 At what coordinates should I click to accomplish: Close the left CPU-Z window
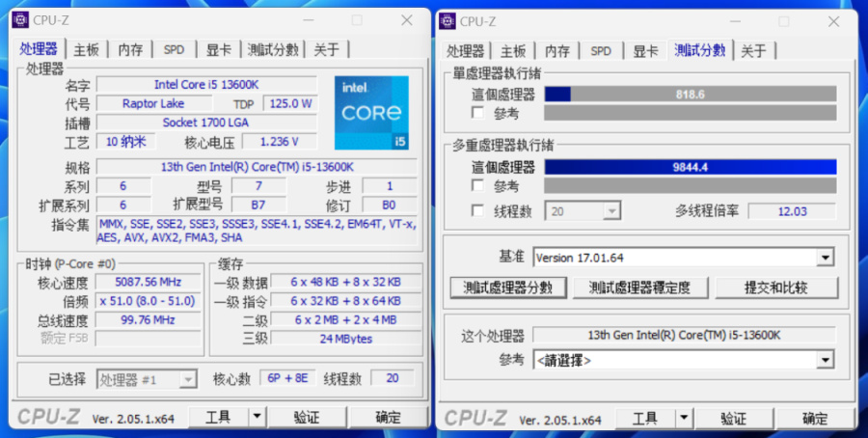click(x=407, y=20)
